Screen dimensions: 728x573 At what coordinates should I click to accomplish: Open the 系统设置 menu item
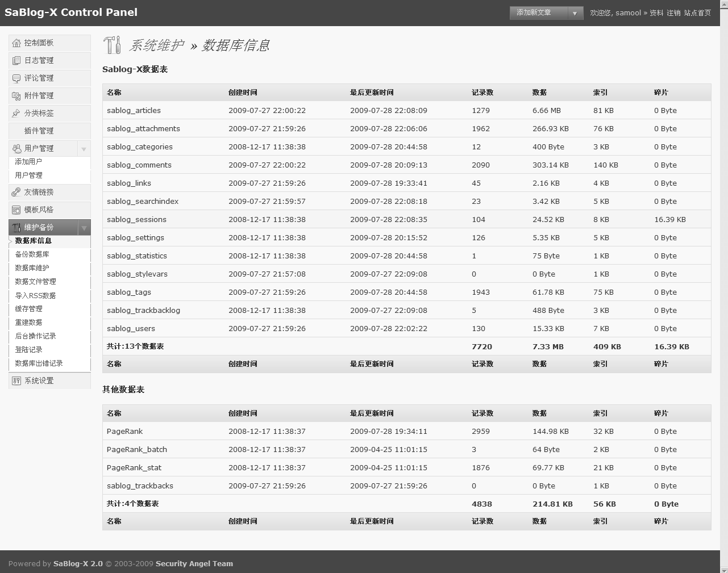pos(49,381)
